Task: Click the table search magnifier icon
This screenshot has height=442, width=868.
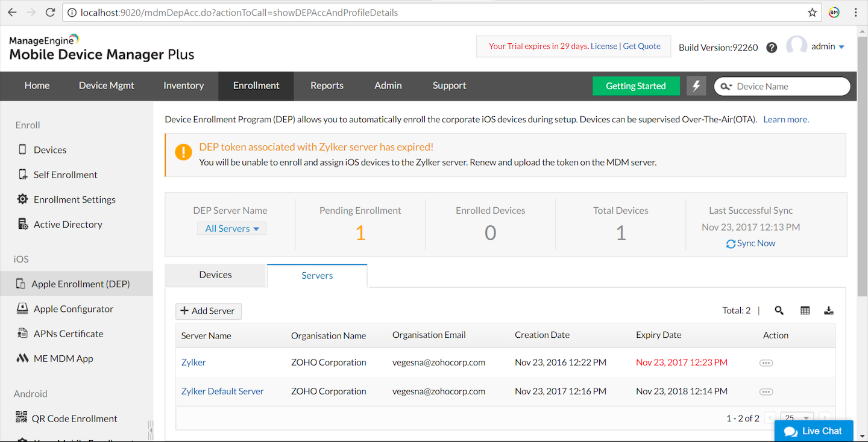Action: pyautogui.click(x=779, y=311)
